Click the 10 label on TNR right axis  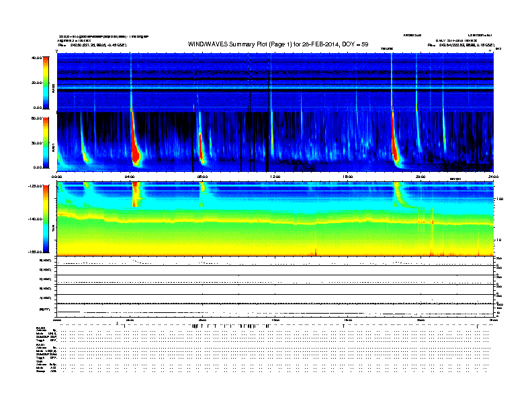point(498,240)
